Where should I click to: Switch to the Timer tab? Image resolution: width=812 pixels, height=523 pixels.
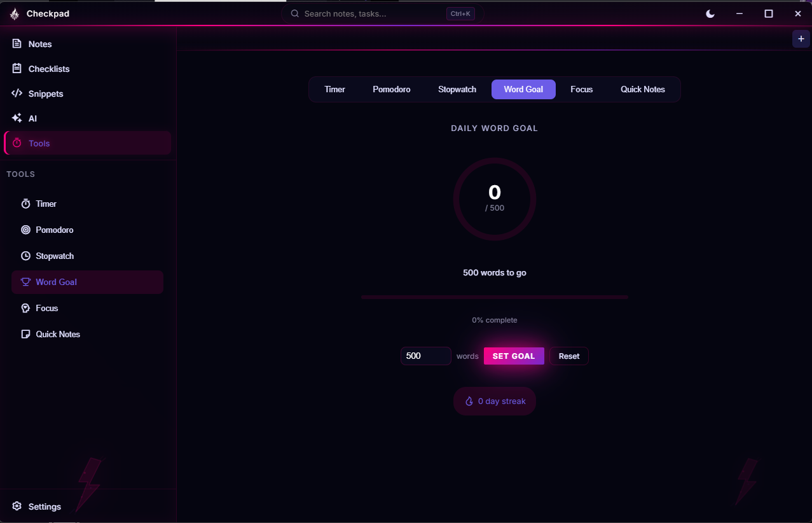[x=334, y=89]
